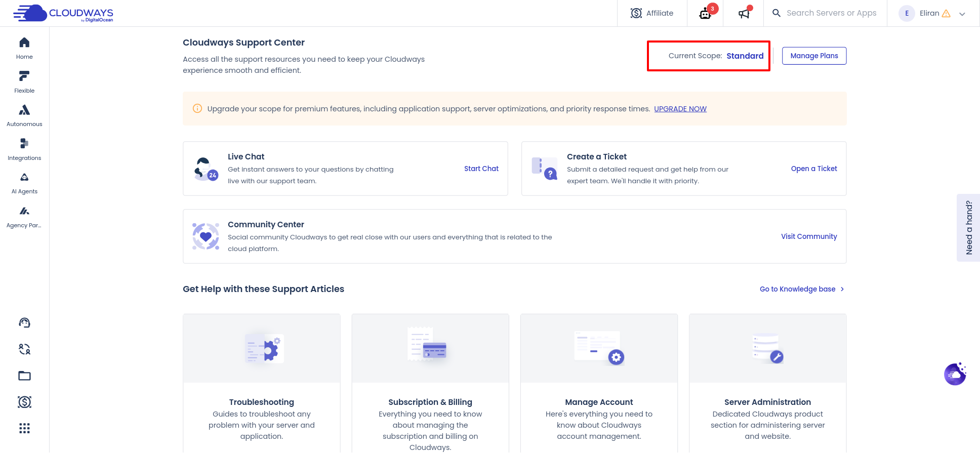
Task: Click the Manage Account card title
Action: pyautogui.click(x=599, y=402)
